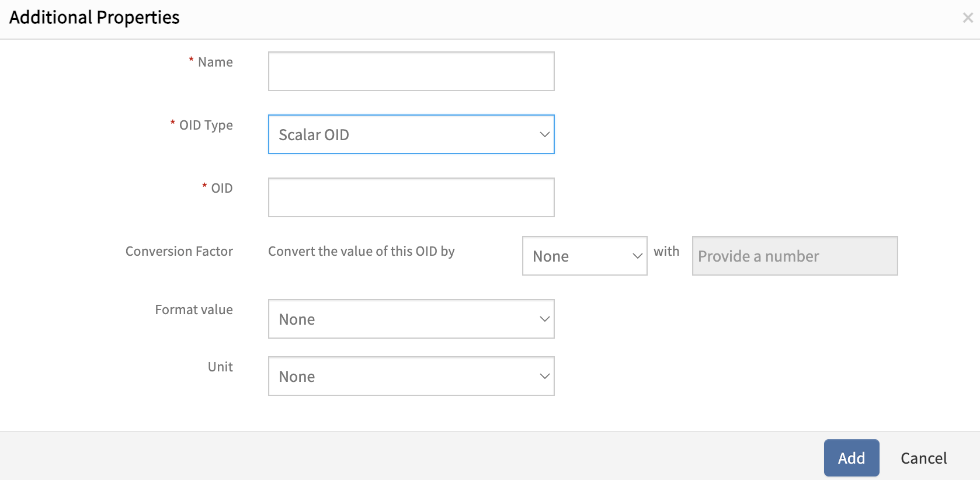Expand the Format value dropdown
Image resolution: width=980 pixels, height=480 pixels.
tap(411, 319)
